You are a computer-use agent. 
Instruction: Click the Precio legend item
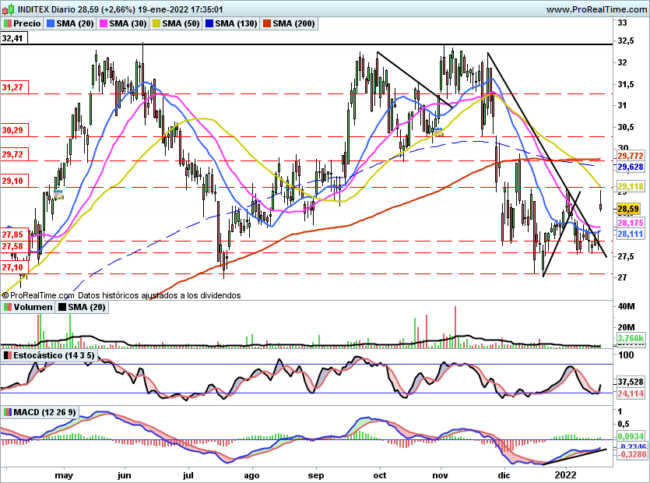click(x=23, y=24)
